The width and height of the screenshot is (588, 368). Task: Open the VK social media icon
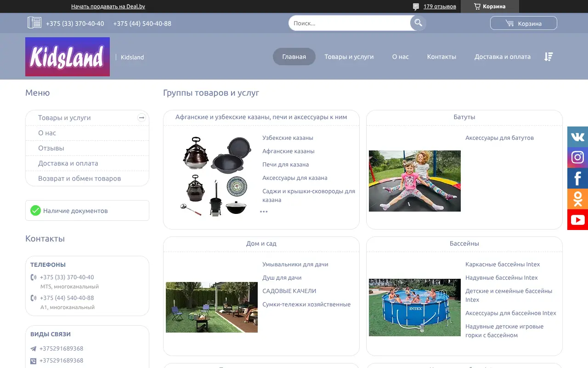coord(577,137)
